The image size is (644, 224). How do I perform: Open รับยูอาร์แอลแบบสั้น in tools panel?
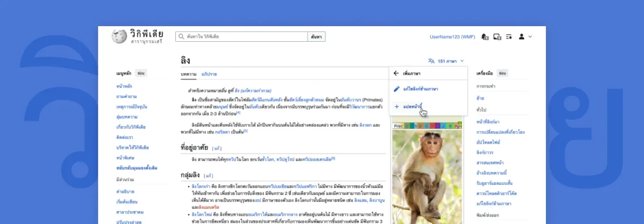(496, 183)
